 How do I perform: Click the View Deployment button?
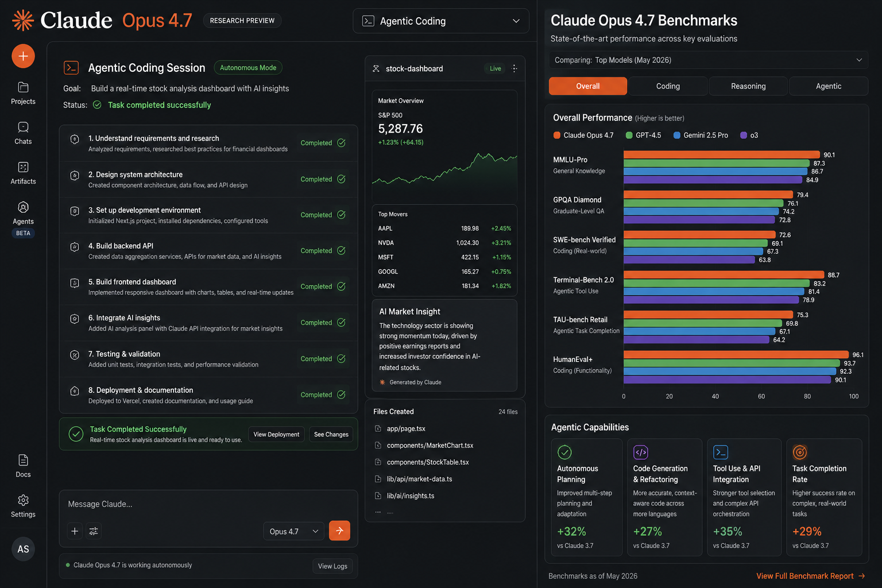tap(276, 434)
